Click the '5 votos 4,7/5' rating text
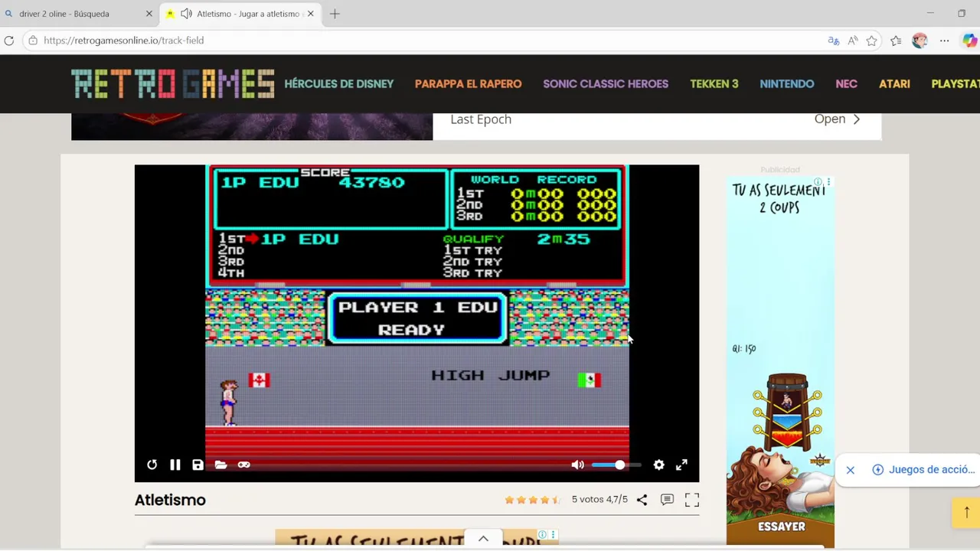The width and height of the screenshot is (980, 551). (599, 500)
